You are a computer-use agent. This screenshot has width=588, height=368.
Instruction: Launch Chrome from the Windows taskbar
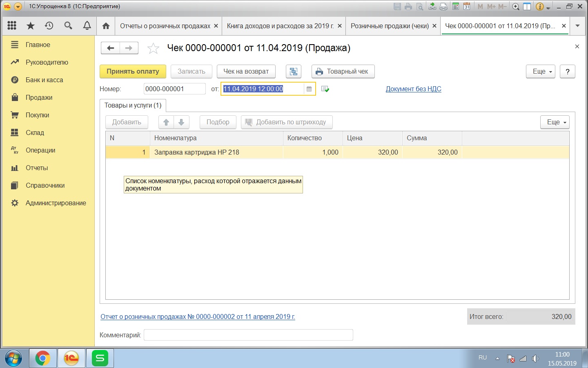tap(42, 358)
